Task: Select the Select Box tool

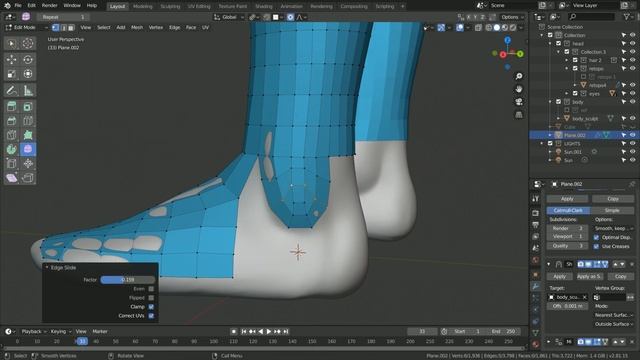Action: [x=11, y=43]
